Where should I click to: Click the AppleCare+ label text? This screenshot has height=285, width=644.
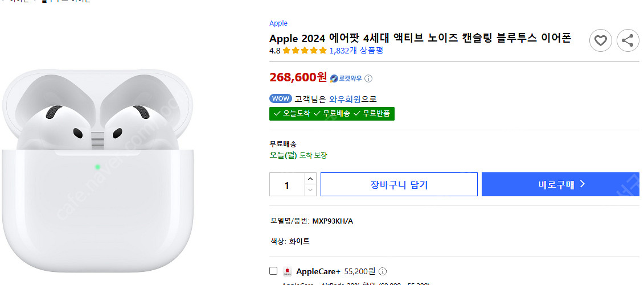click(318, 271)
